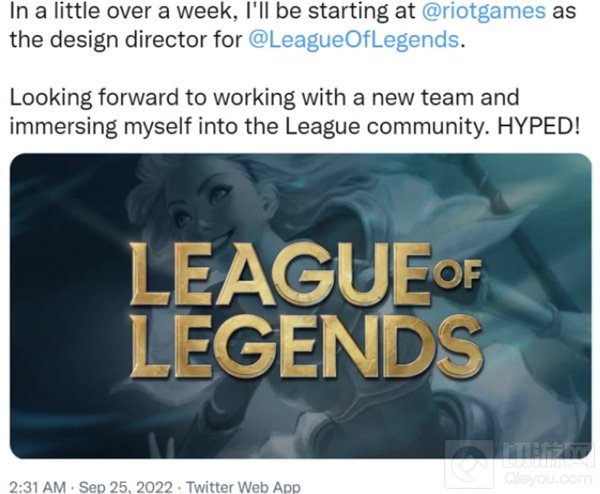
Task: Open the @LeagueOfLegends mention link
Action: tap(354, 39)
